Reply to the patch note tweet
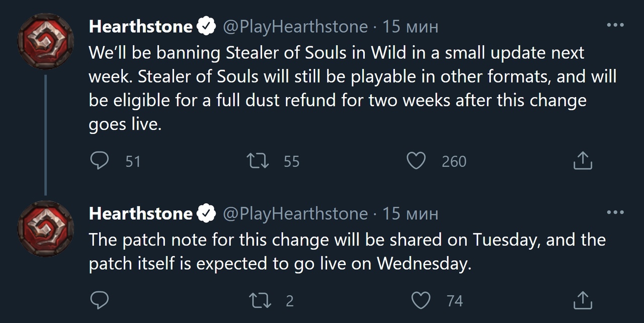The height and width of the screenshot is (323, 644). 99,300
